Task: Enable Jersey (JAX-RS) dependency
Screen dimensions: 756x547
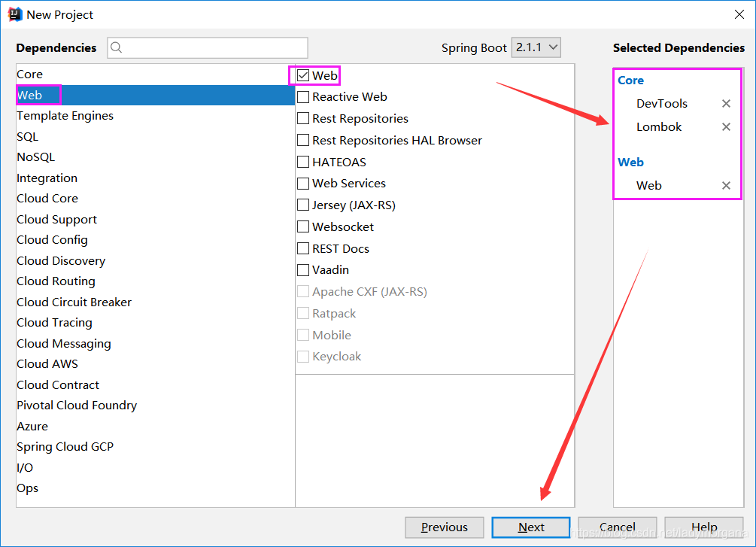Action: pyautogui.click(x=303, y=205)
